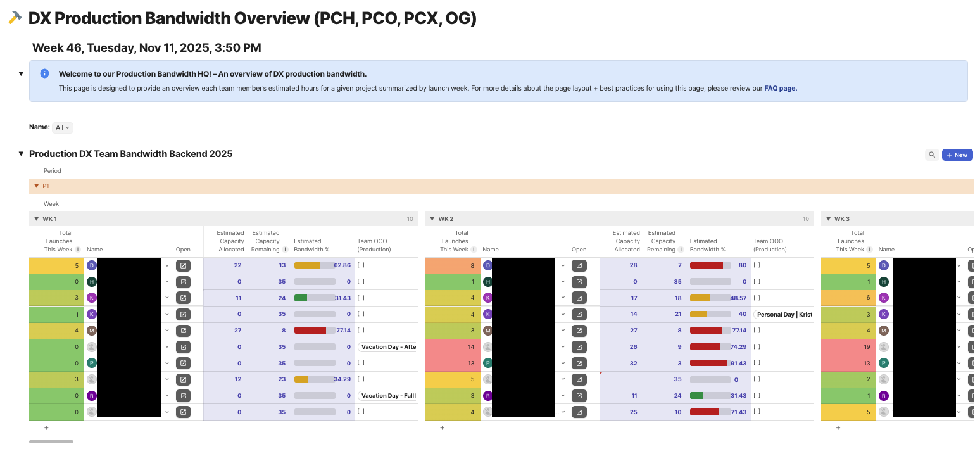Click the week and date heading text

point(147,48)
